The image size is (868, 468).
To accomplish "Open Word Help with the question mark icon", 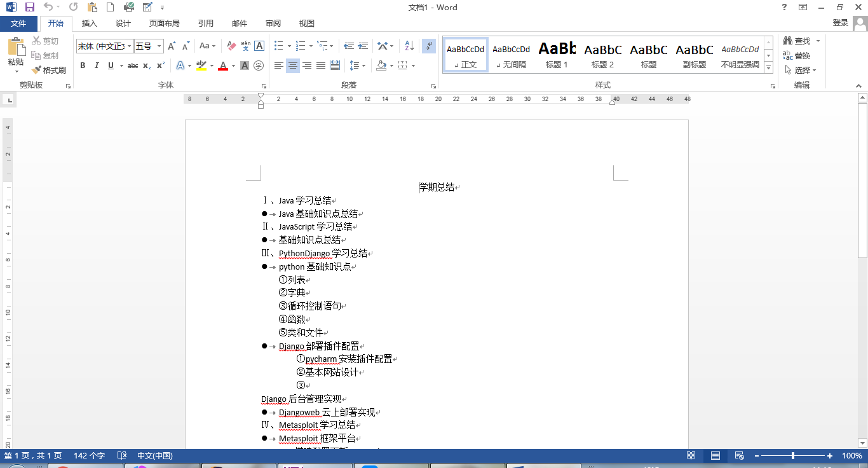I will [784, 8].
